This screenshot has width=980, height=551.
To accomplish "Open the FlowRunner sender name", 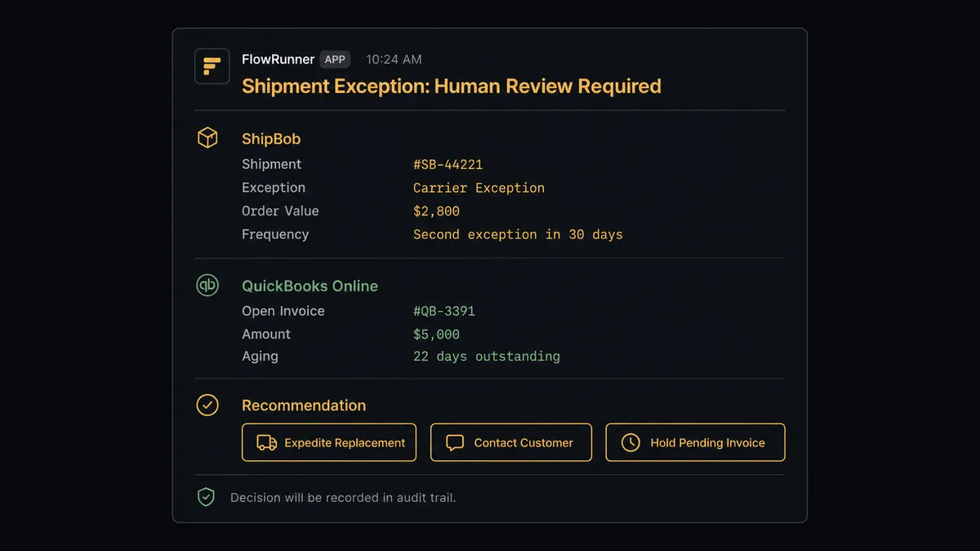I will pyautogui.click(x=278, y=59).
